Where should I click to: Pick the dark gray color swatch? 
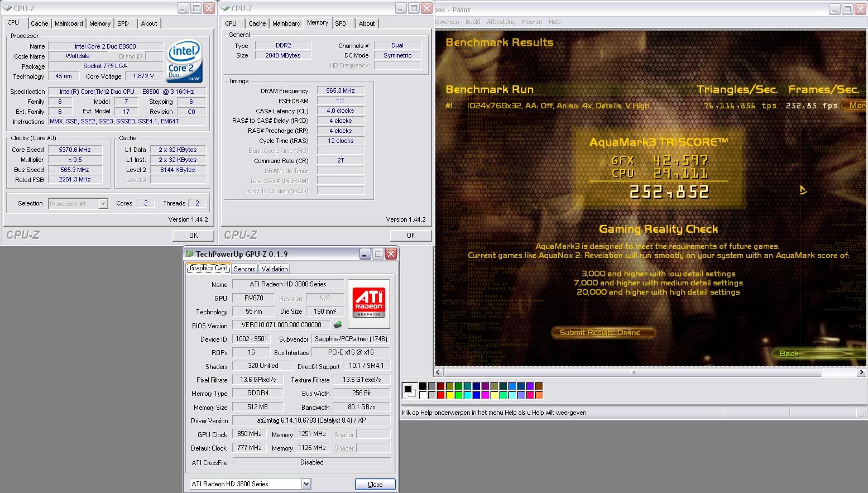pos(431,386)
